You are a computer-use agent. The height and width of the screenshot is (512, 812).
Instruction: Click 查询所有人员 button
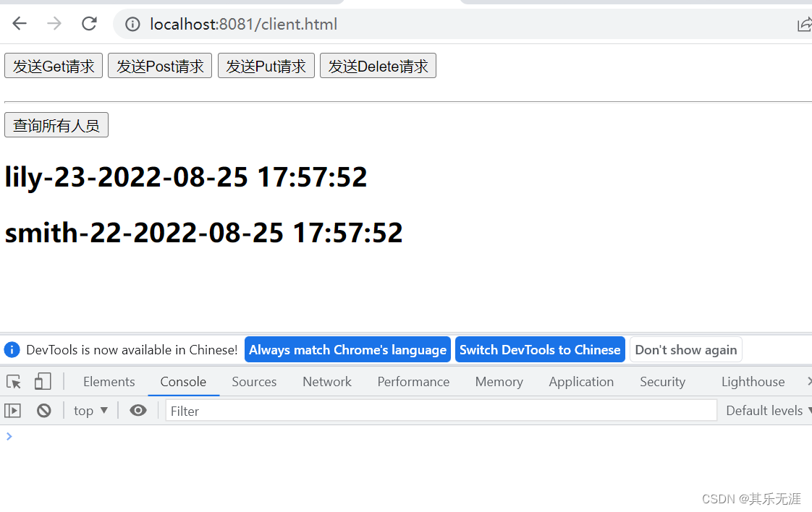pos(56,125)
